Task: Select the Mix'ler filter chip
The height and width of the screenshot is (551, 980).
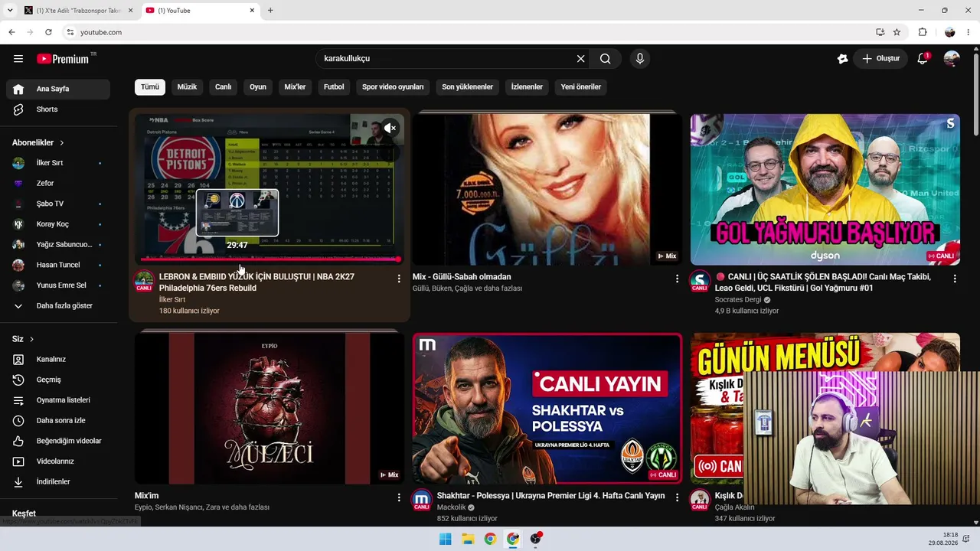Action: (x=295, y=86)
